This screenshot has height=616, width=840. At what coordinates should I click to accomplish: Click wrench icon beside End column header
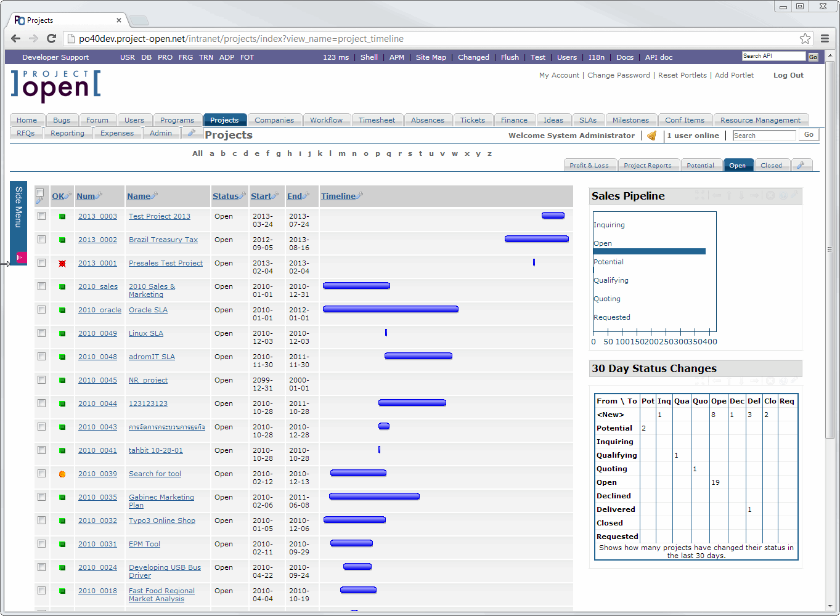click(306, 195)
